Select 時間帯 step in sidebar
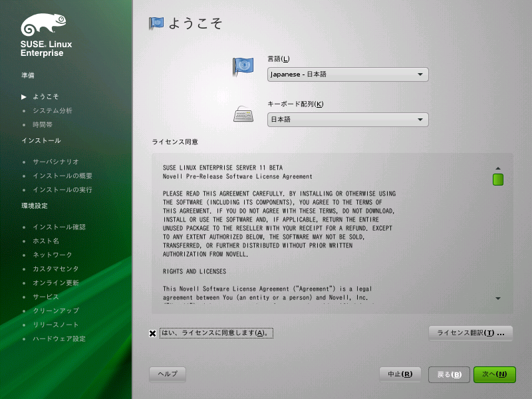The width and height of the screenshot is (532, 399). click(x=43, y=125)
